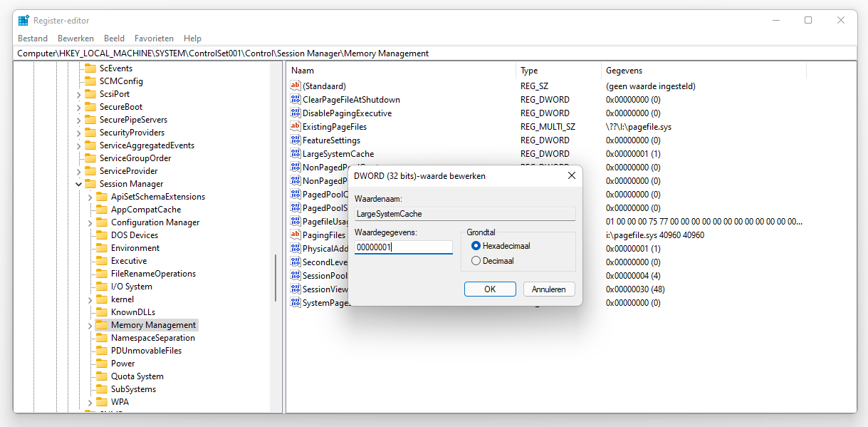Click OK to confirm the DWORD value
Image resolution: width=868 pixels, height=427 pixels.
490,289
